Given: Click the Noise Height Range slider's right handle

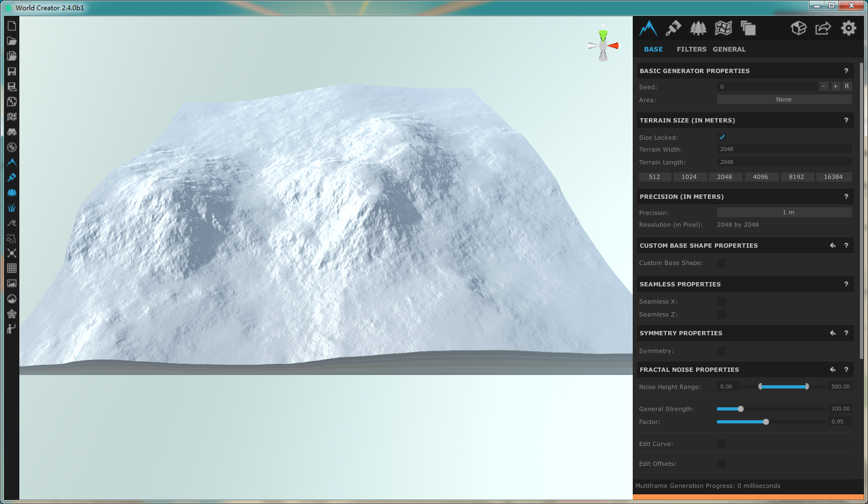Looking at the screenshot, I should pos(807,386).
